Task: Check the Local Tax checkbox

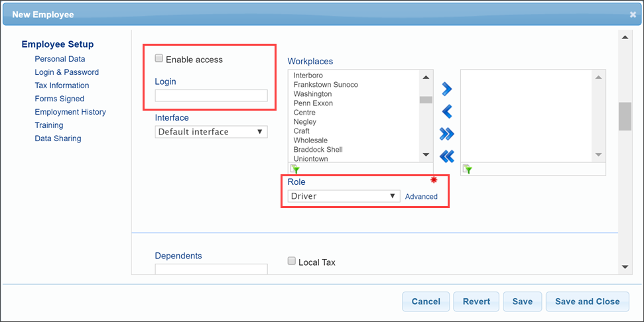Action: (292, 262)
